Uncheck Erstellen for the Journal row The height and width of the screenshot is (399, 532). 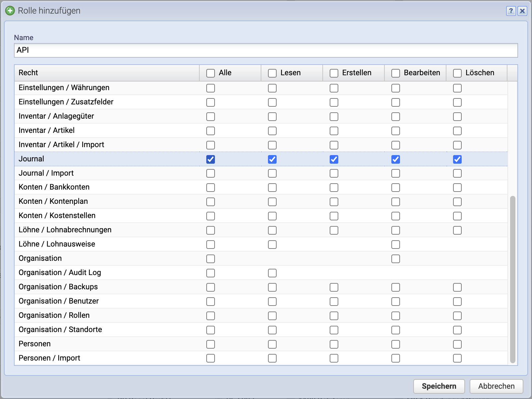click(334, 159)
